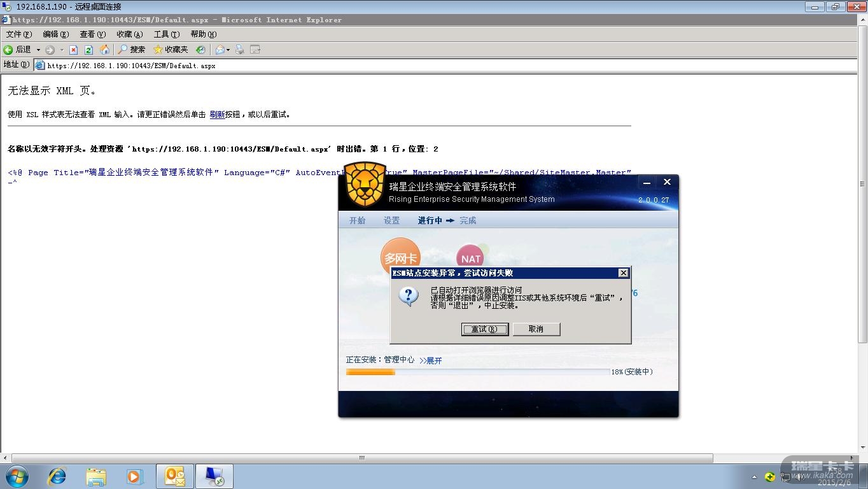Image resolution: width=868 pixels, height=489 pixels.
Task: Click the 无法显示 XML 页。 heading
Action: coord(52,91)
